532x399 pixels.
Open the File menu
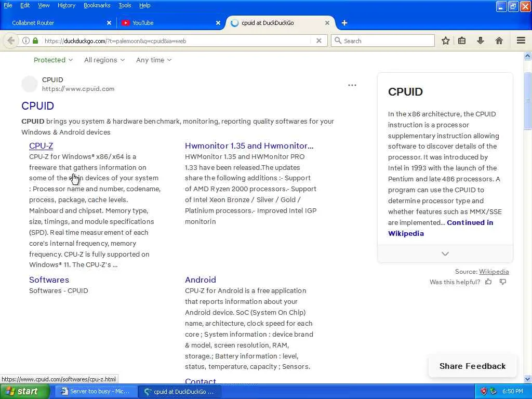(8, 5)
